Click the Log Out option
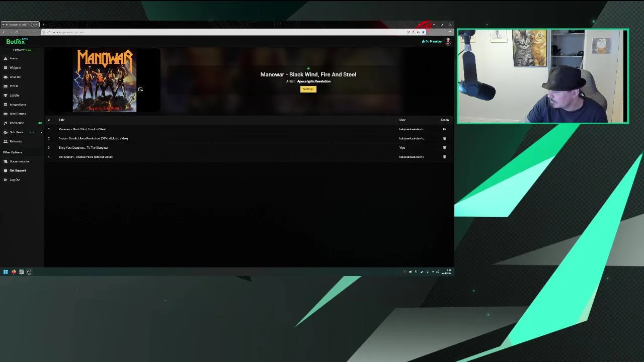This screenshot has height=362, width=644. [x=15, y=180]
